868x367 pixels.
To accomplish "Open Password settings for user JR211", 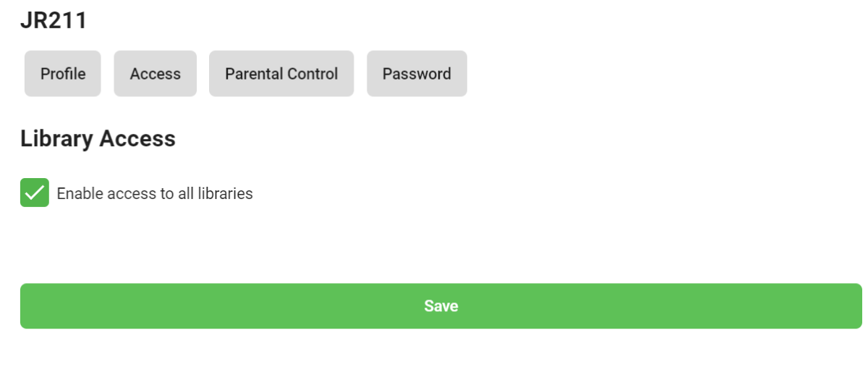I will click(x=417, y=74).
